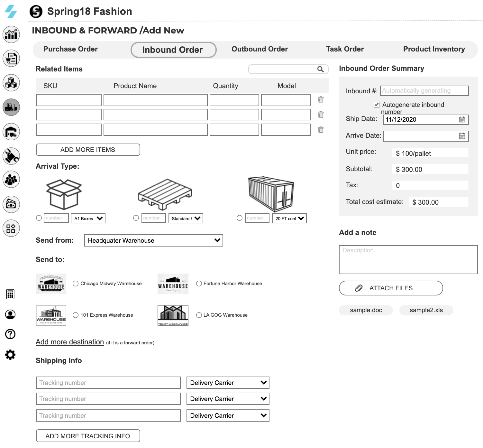
Task: Click the ATTACH FILES button
Action: pos(391,288)
